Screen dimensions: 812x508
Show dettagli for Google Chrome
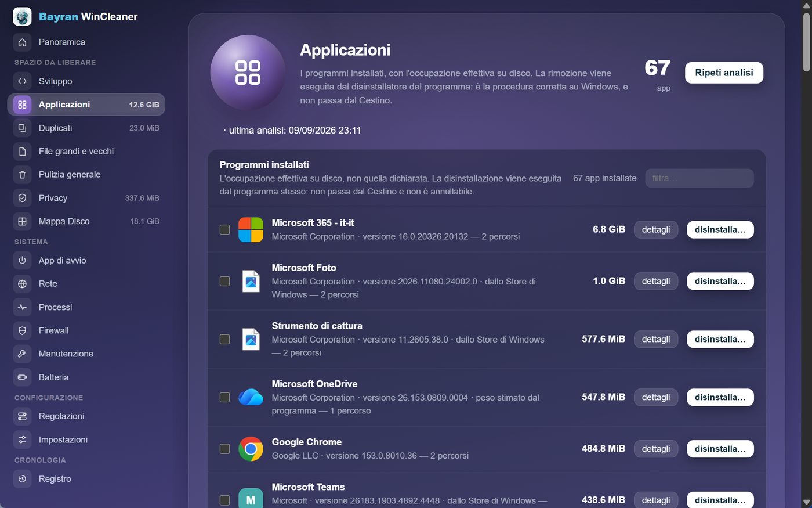click(656, 449)
